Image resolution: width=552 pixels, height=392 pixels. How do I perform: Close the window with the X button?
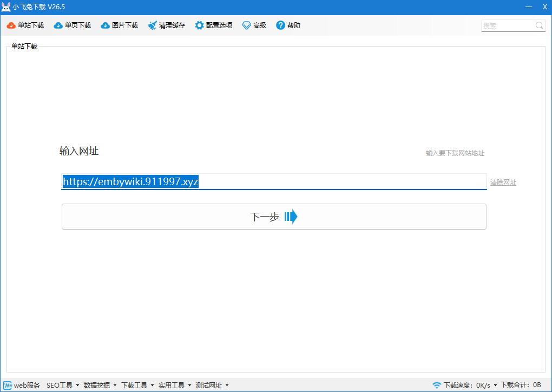544,7
